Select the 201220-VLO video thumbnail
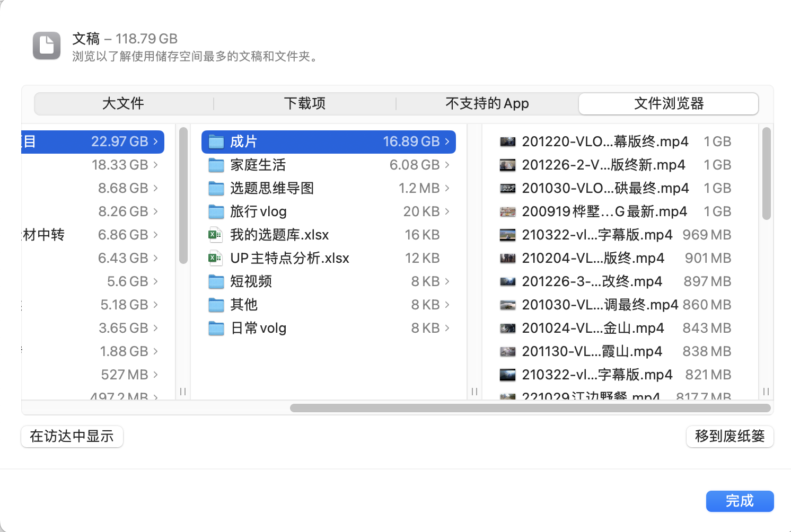 (x=507, y=142)
